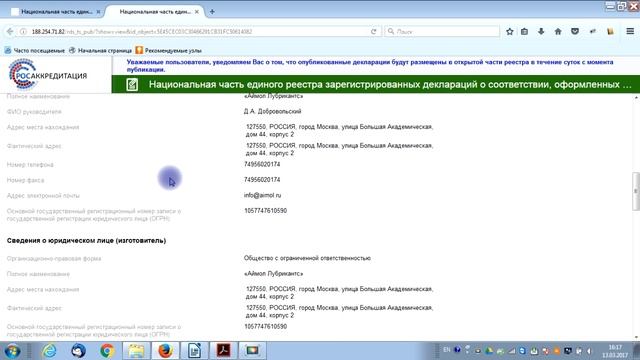Image resolution: width=640 pixels, height=360 pixels.
Task: Open Google Chrome from the taskbar
Action: click(x=107, y=351)
